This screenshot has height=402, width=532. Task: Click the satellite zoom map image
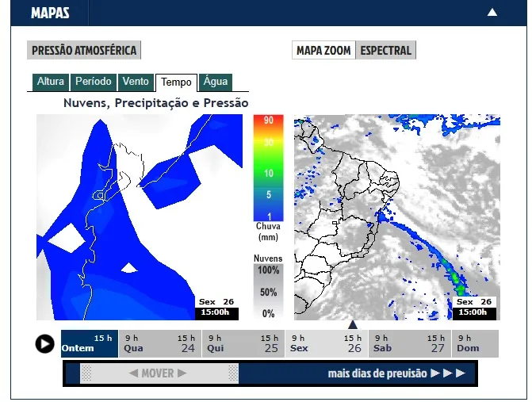click(396, 217)
